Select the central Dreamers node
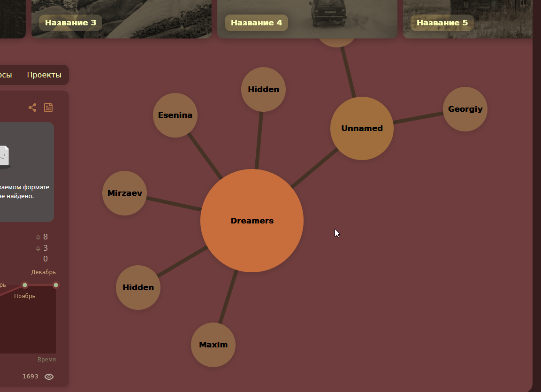This screenshot has height=392, width=541. [x=252, y=221]
